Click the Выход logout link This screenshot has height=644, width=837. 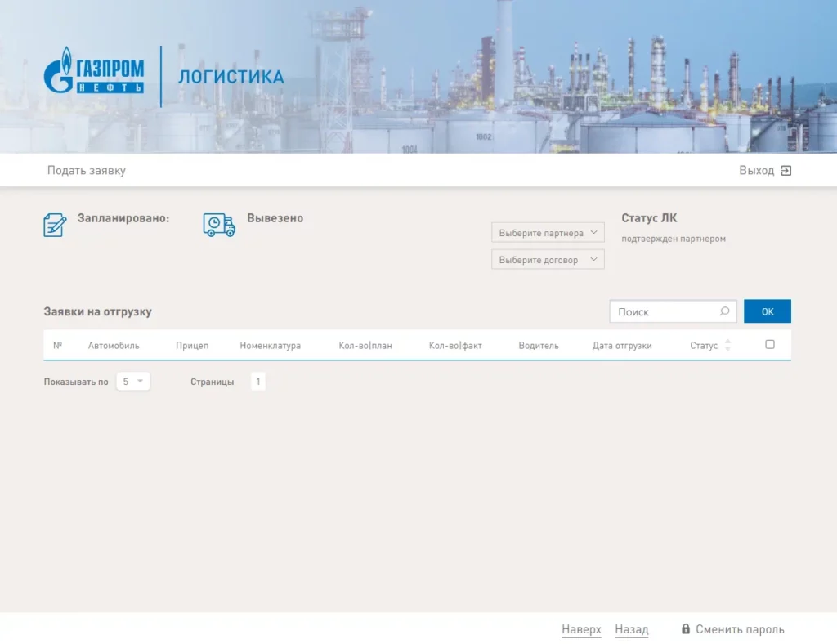click(756, 170)
